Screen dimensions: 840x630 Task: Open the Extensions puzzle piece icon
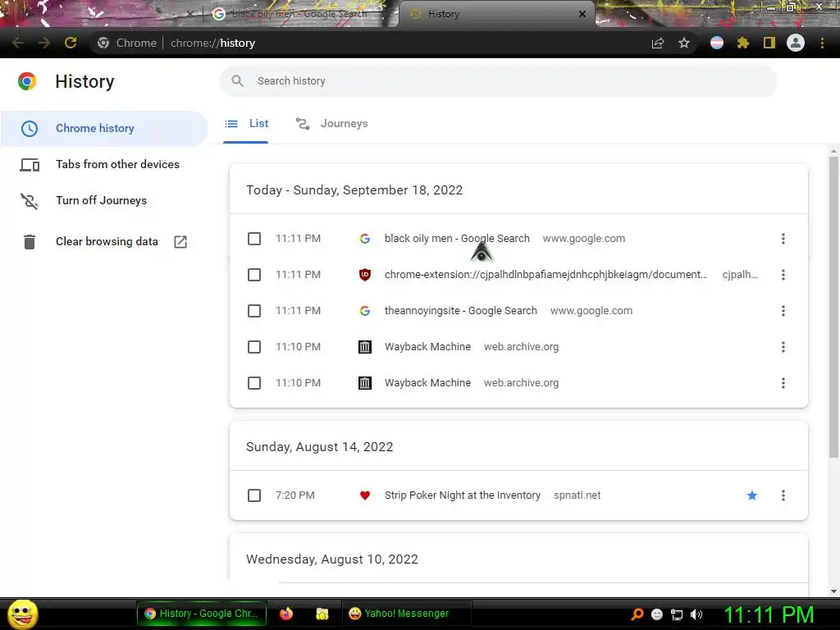coord(742,43)
